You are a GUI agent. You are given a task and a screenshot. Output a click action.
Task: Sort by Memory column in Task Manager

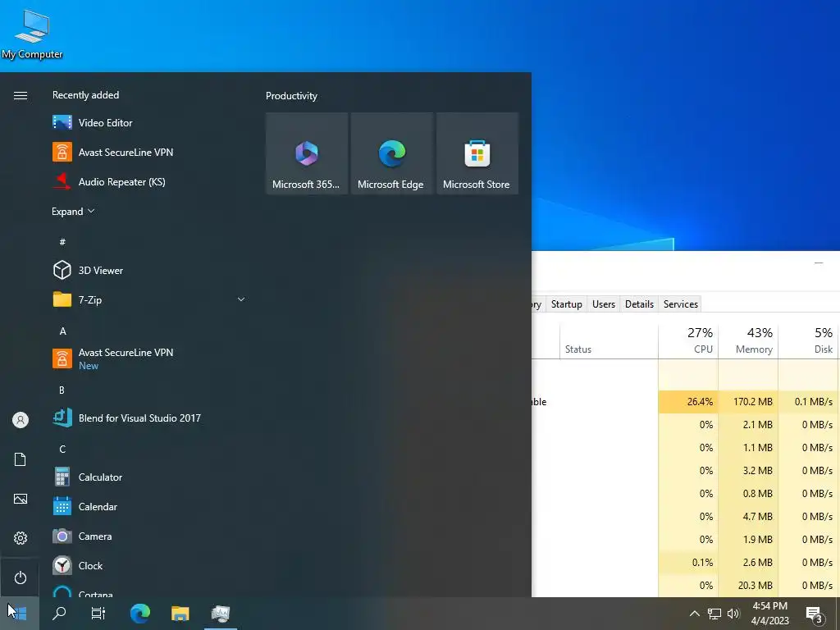coord(748,340)
